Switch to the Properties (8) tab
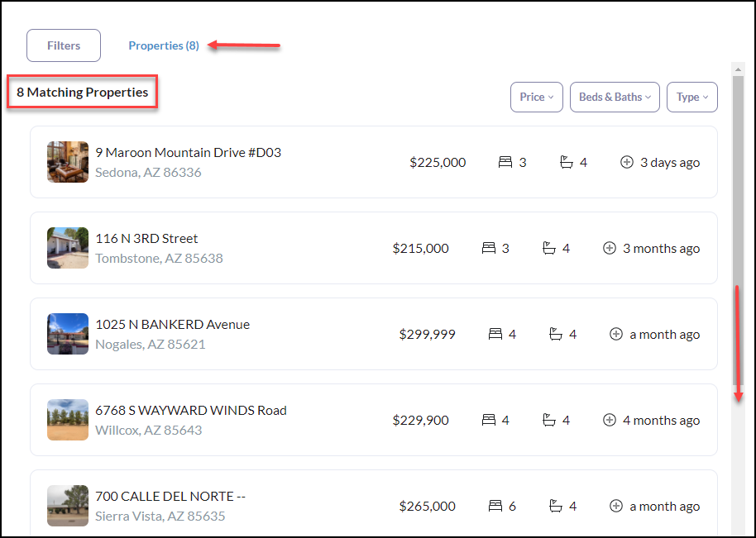The height and width of the screenshot is (538, 756). coord(164,45)
